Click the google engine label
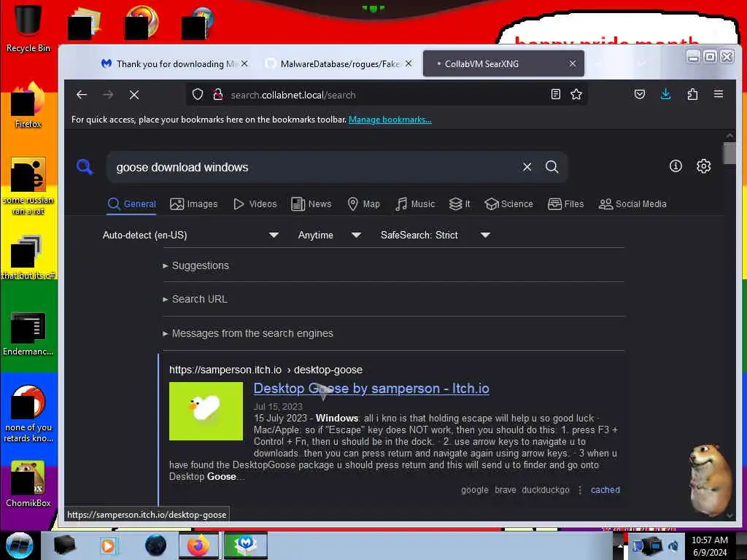The height and width of the screenshot is (560, 747). click(x=474, y=490)
